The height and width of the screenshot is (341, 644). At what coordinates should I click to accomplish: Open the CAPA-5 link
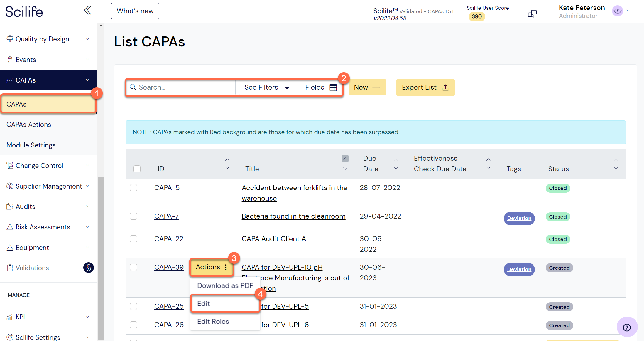click(x=167, y=188)
